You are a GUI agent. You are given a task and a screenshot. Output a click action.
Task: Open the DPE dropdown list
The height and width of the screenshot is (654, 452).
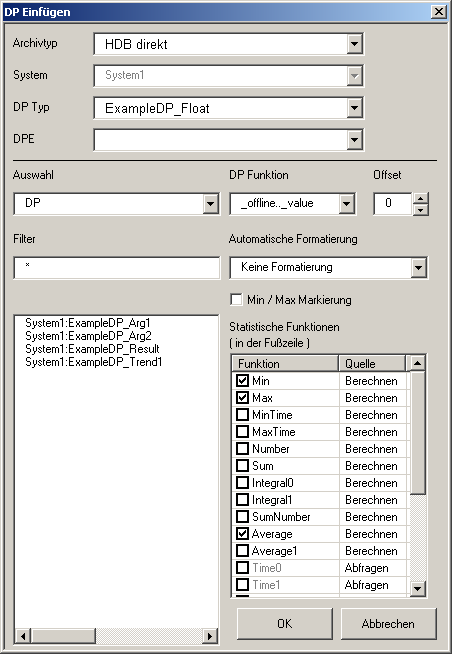[x=354, y=140]
